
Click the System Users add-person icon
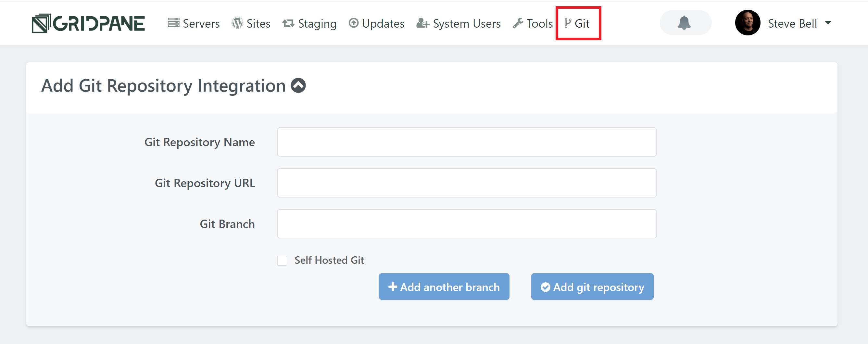[422, 23]
